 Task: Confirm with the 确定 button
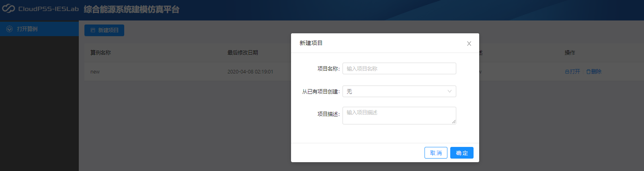pos(462,153)
